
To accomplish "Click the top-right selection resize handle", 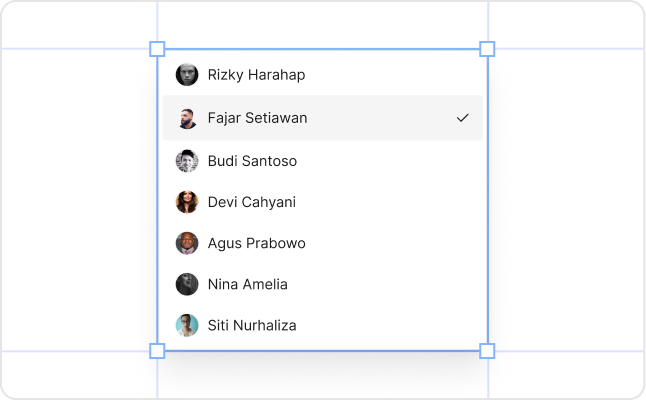I will pyautogui.click(x=487, y=49).
